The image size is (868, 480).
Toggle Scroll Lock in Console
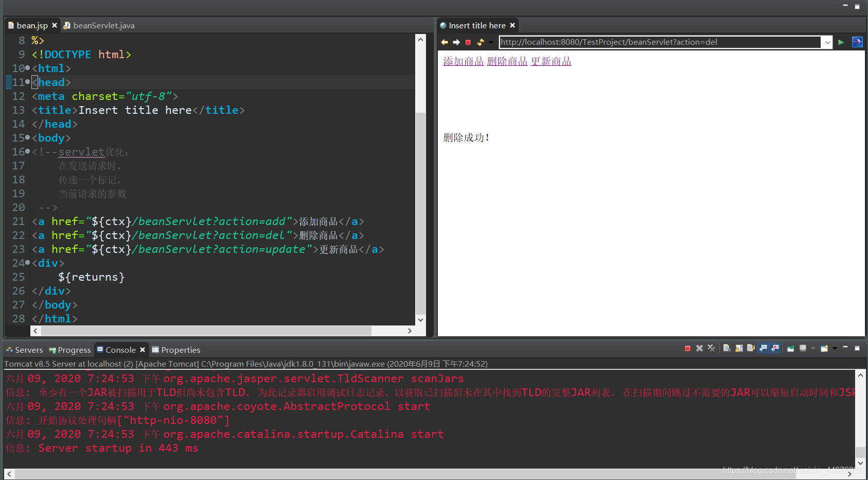click(739, 349)
